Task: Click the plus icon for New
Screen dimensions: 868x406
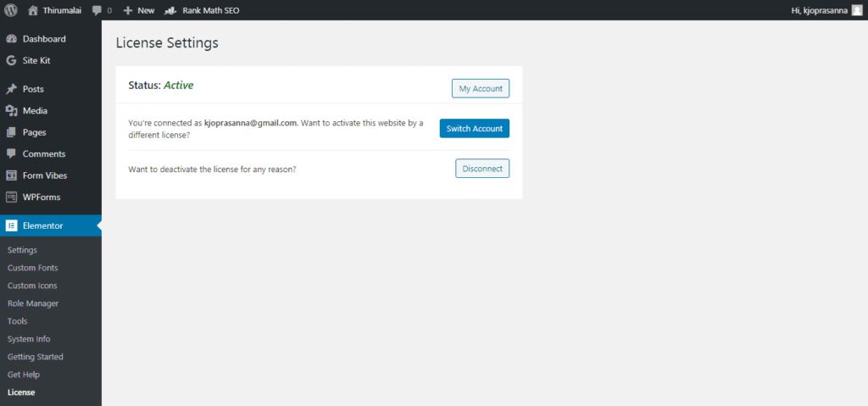Action: 128,10
